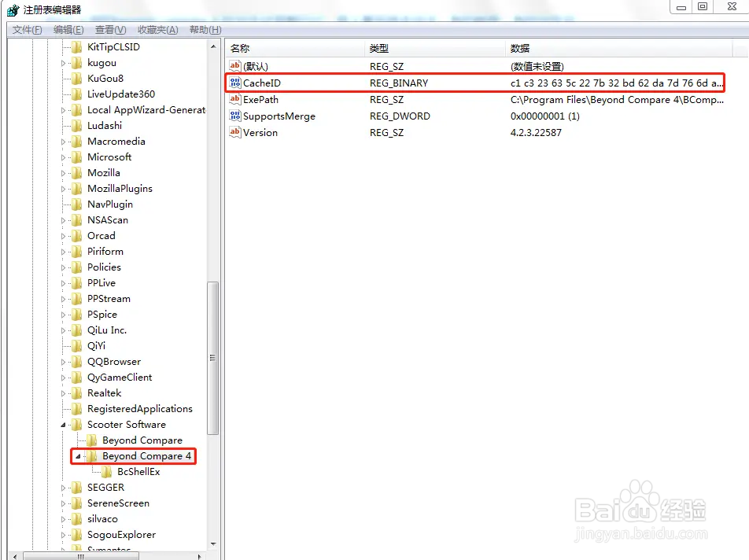Image resolution: width=749 pixels, height=560 pixels.
Task: Click the Microsoft folder icon
Action: pyautogui.click(x=77, y=157)
